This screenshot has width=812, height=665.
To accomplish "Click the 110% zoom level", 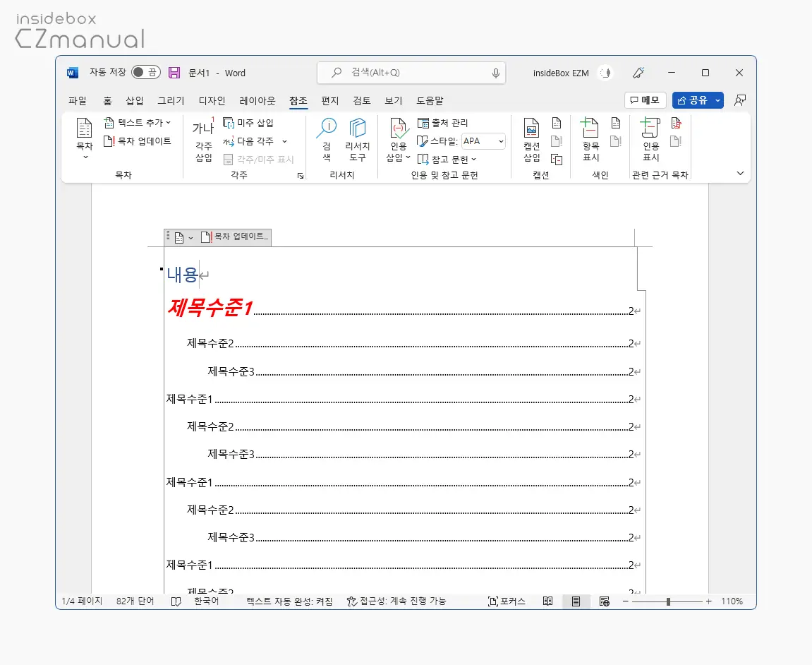I will (x=732, y=601).
